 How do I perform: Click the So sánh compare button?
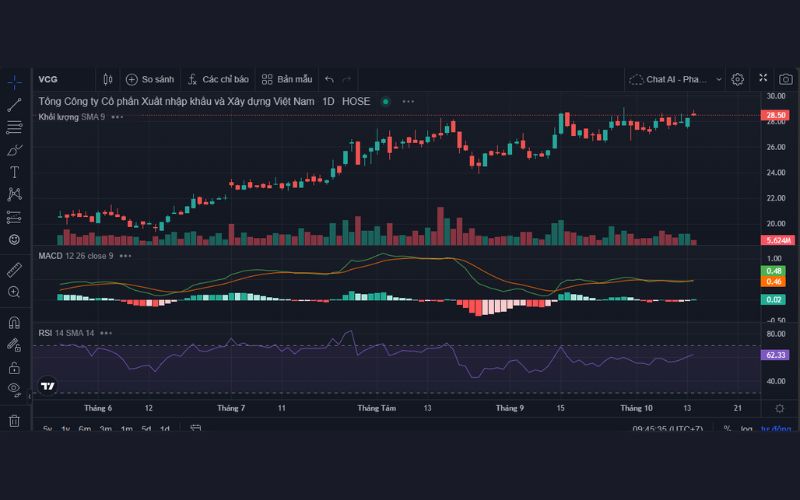(x=150, y=79)
